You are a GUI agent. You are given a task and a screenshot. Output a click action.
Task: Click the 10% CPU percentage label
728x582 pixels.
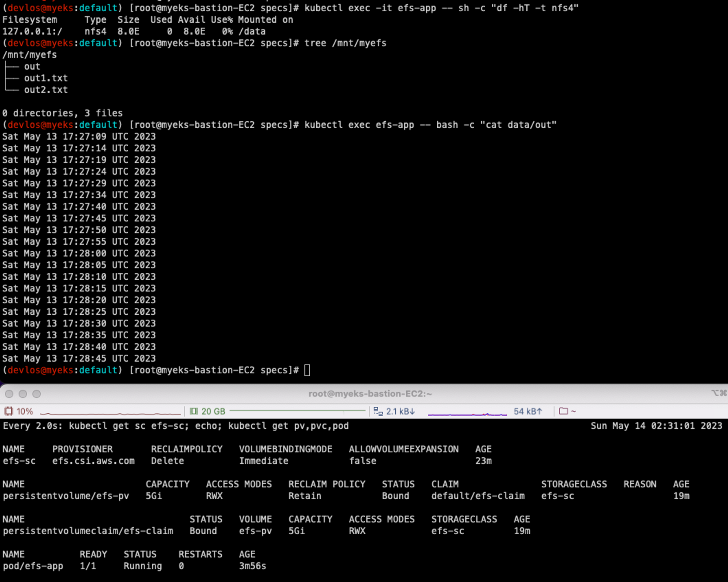tap(25, 411)
